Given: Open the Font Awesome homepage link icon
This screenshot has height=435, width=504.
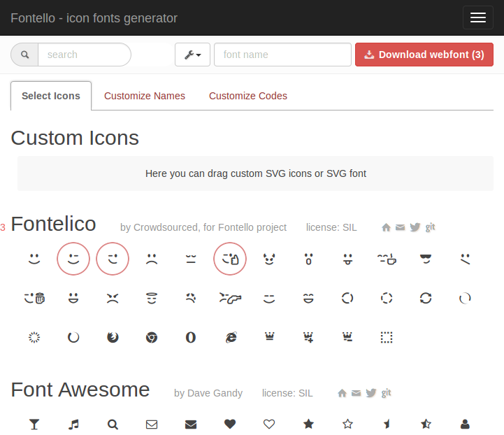Looking at the screenshot, I should 343,393.
